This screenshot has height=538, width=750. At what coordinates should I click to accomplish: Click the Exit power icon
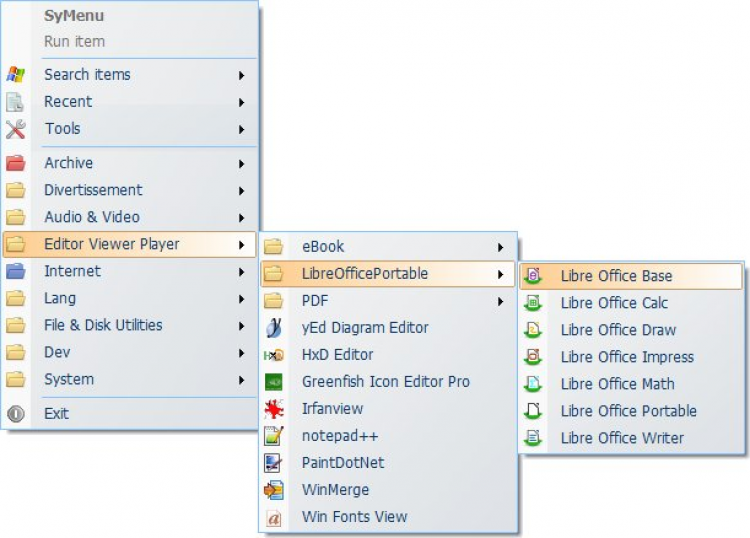coord(16,413)
